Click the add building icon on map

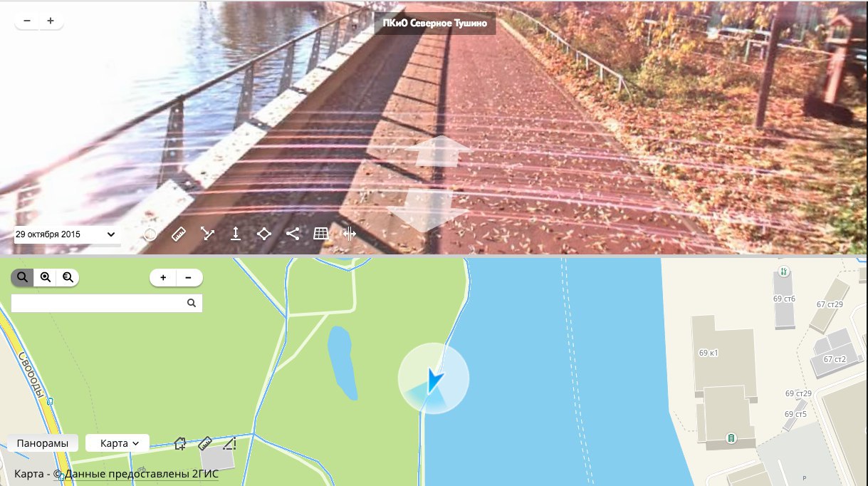(180, 443)
